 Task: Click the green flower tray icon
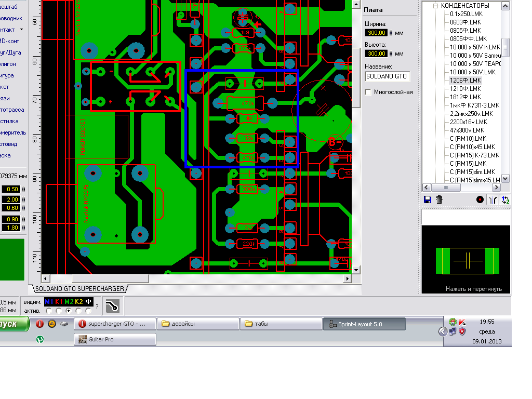coord(453,322)
